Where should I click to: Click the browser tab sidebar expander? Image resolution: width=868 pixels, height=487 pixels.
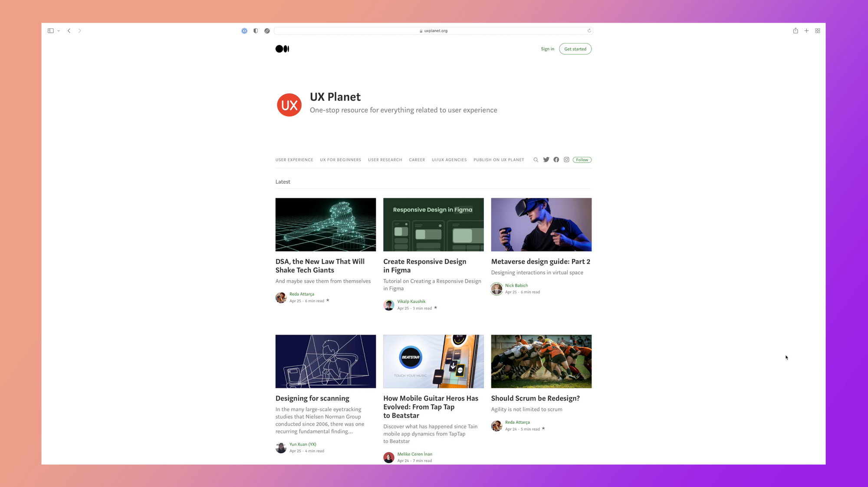pyautogui.click(x=51, y=30)
